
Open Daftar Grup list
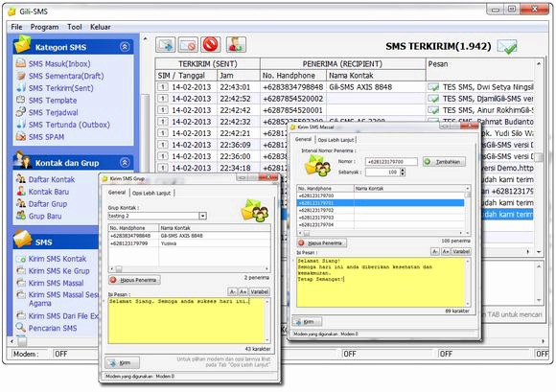point(48,204)
